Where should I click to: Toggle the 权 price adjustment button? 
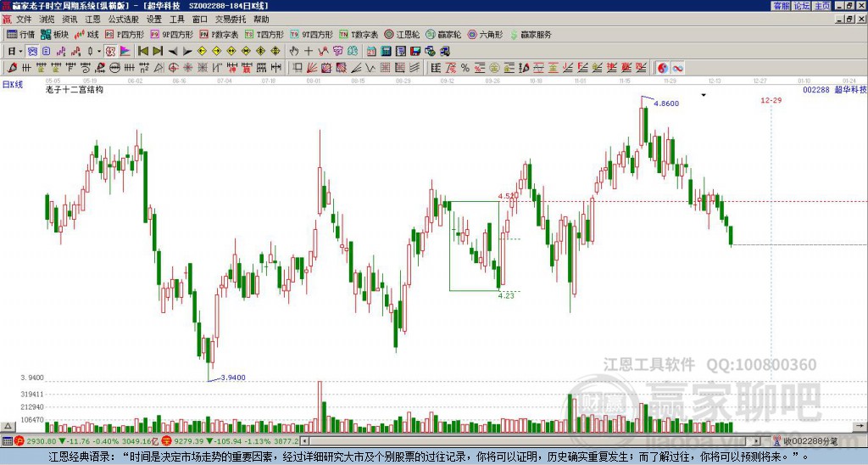(x=110, y=52)
